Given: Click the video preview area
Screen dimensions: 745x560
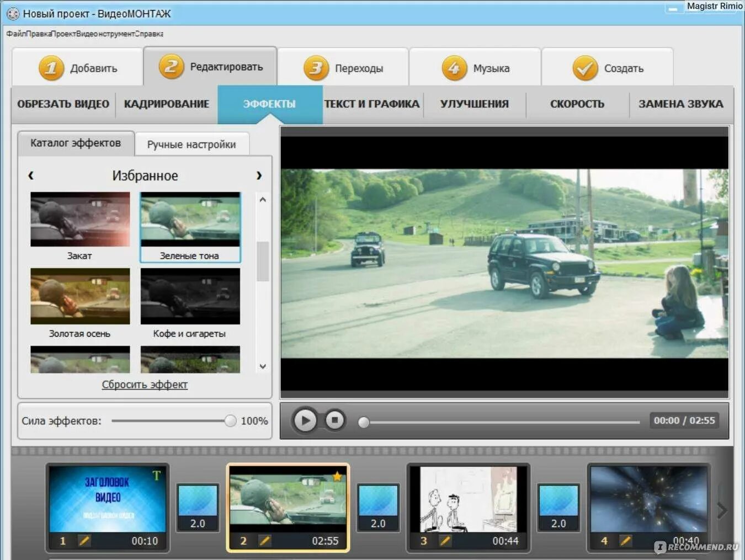Looking at the screenshot, I should [504, 262].
